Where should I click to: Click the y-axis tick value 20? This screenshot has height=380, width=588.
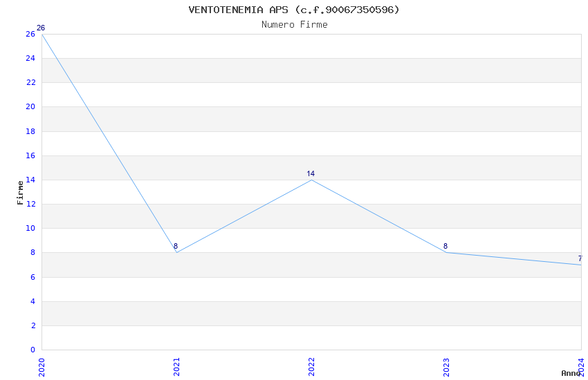click(x=30, y=106)
